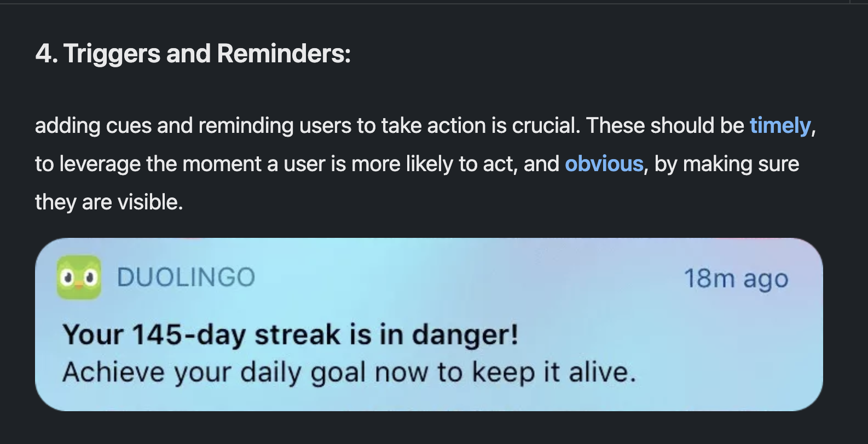
Task: Click the "4. Triggers and Reminders:" heading
Action: tap(193, 54)
